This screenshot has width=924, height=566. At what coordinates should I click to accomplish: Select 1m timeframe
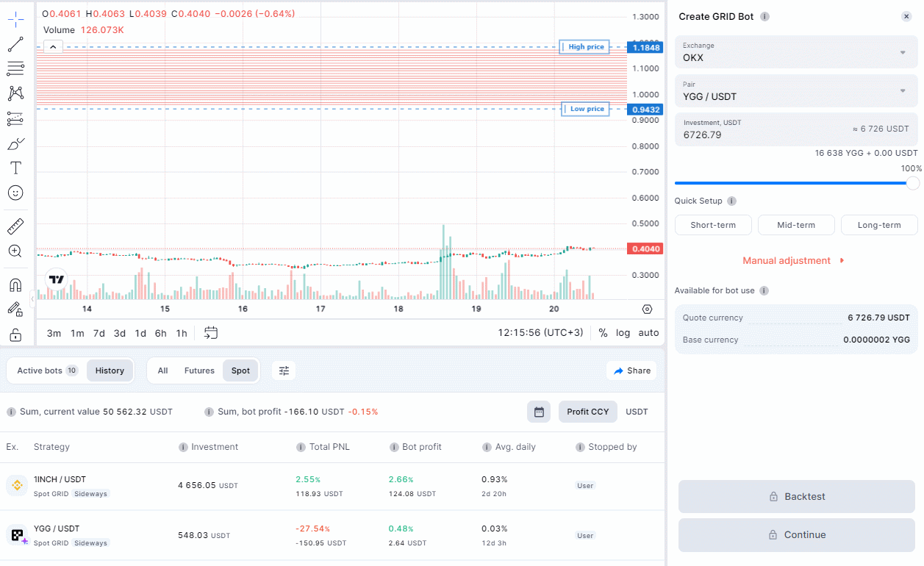(77, 333)
